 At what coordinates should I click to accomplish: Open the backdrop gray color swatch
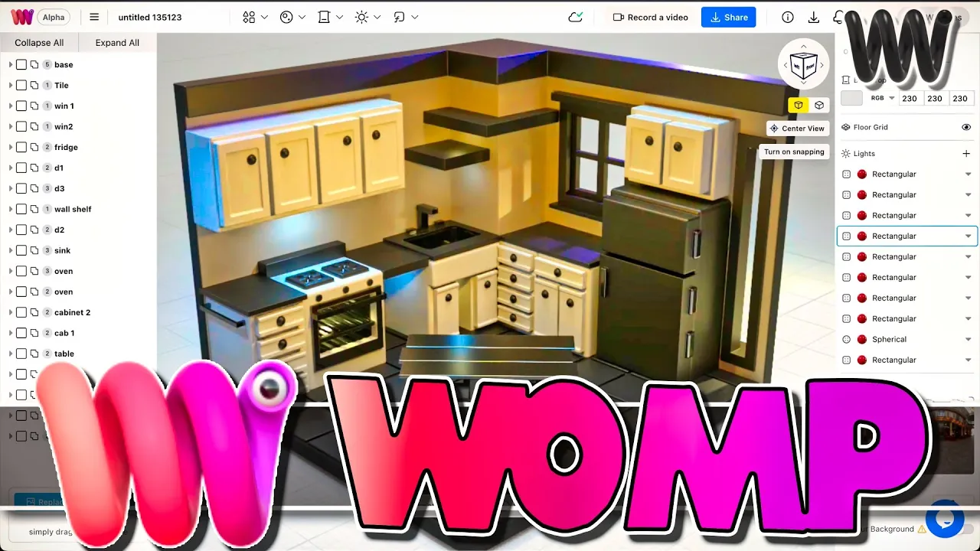[851, 98]
